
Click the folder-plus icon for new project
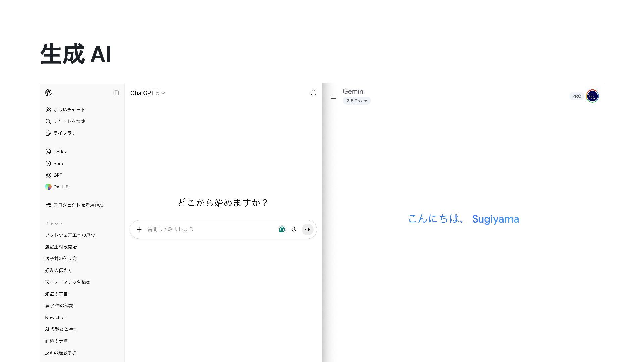click(x=48, y=205)
